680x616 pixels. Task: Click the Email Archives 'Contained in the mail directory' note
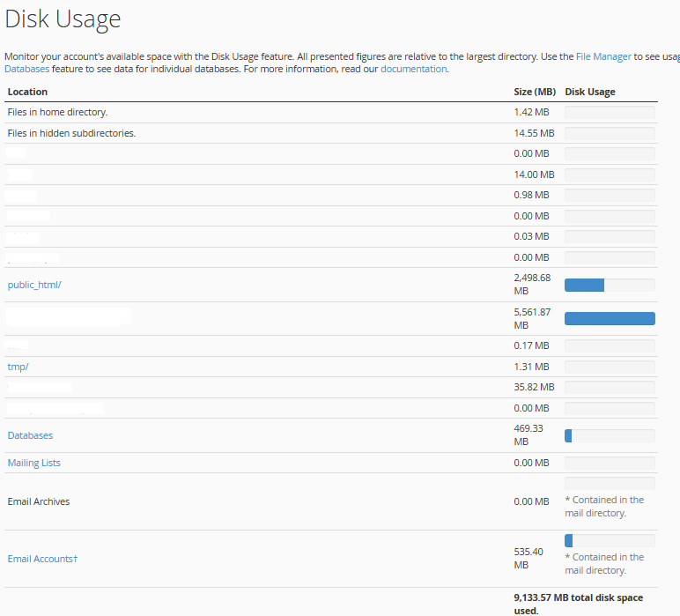tap(604, 506)
